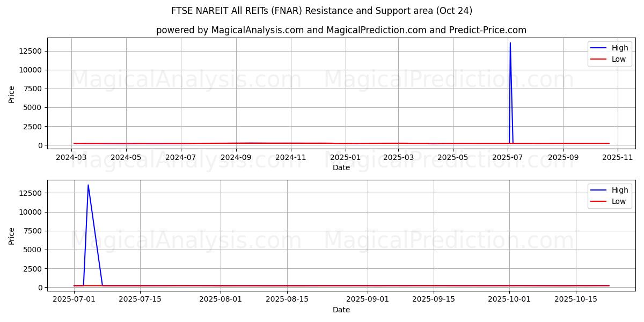The height and width of the screenshot is (322, 644).
Task: Click the 2025-11 date tick on top chart
Action: (617, 157)
